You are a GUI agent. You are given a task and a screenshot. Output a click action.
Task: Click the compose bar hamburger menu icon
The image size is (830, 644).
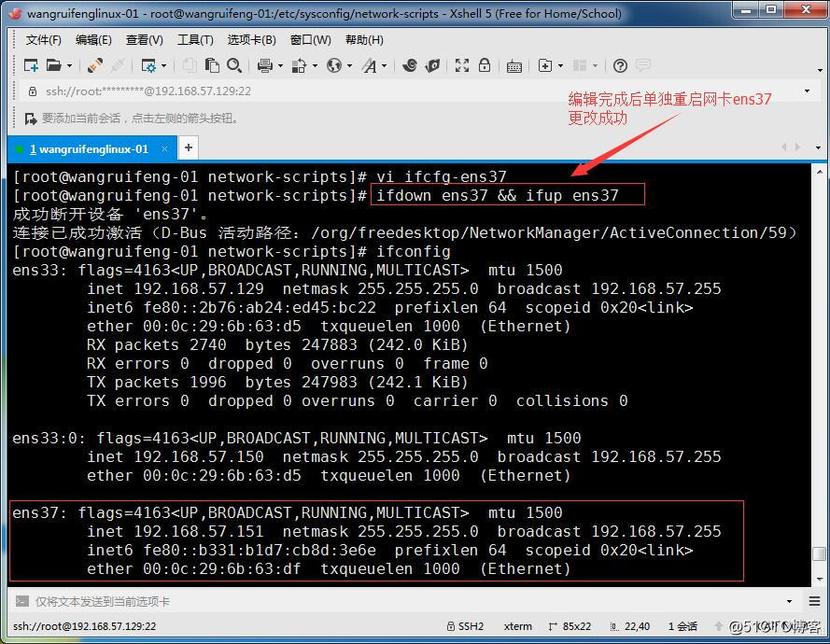pos(815,601)
